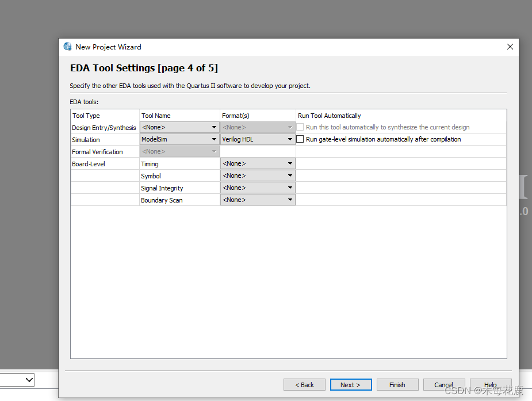Open Signal Integrity format dropdown
This screenshot has height=401, width=532.
click(x=258, y=188)
